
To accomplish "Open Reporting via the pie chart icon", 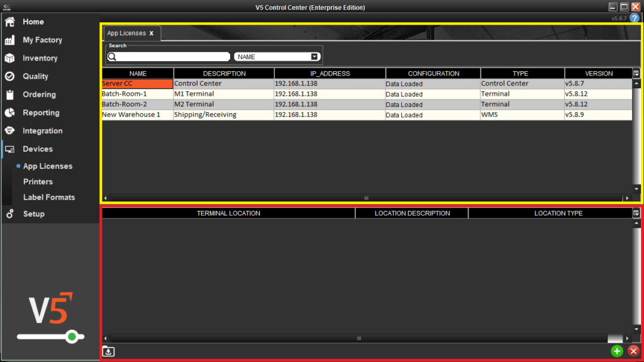I will click(9, 113).
